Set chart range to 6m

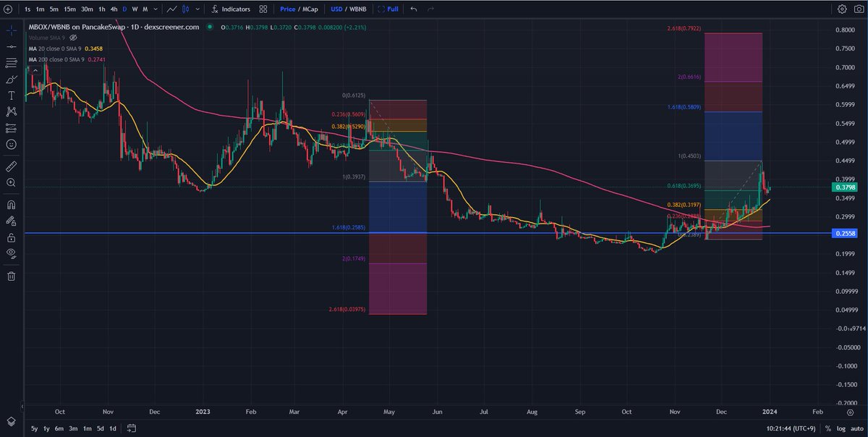point(61,428)
